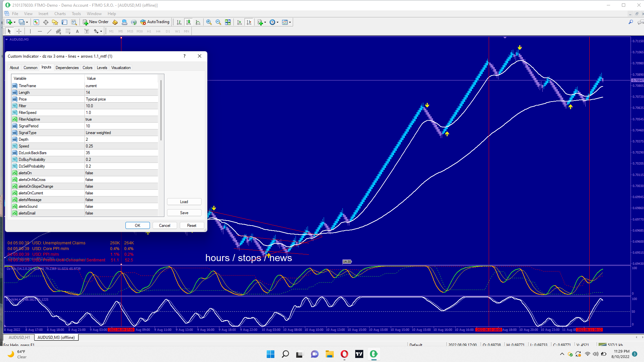Expand the templates dropdown arrow
Image resolution: width=644 pixels, height=362 pixels.
pyautogui.click(x=290, y=22)
